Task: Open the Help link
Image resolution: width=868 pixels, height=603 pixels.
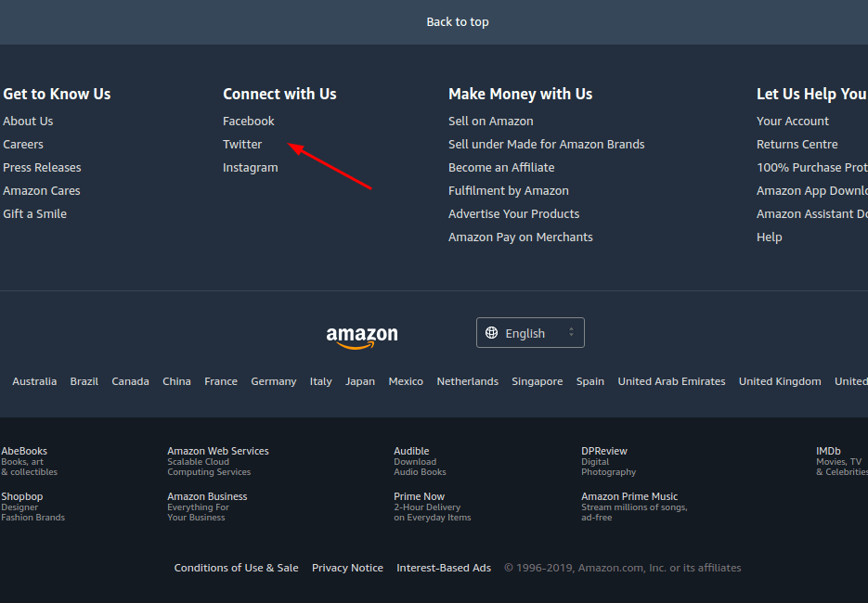Action: click(x=770, y=237)
